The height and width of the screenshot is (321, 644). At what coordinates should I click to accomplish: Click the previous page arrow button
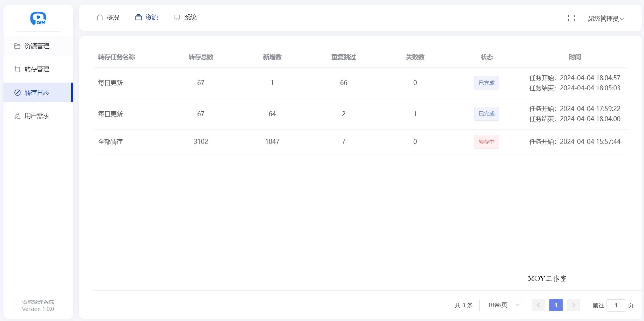538,305
